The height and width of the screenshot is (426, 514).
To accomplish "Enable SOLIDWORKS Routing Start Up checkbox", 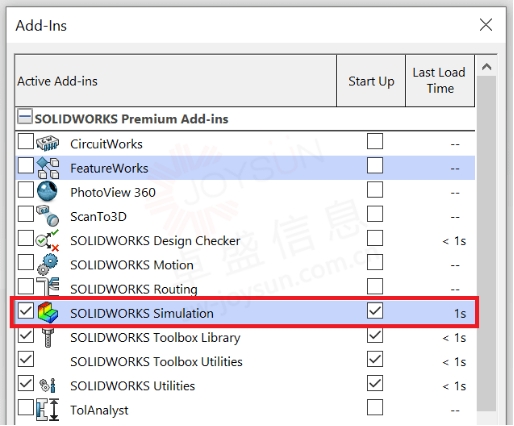I will (375, 286).
